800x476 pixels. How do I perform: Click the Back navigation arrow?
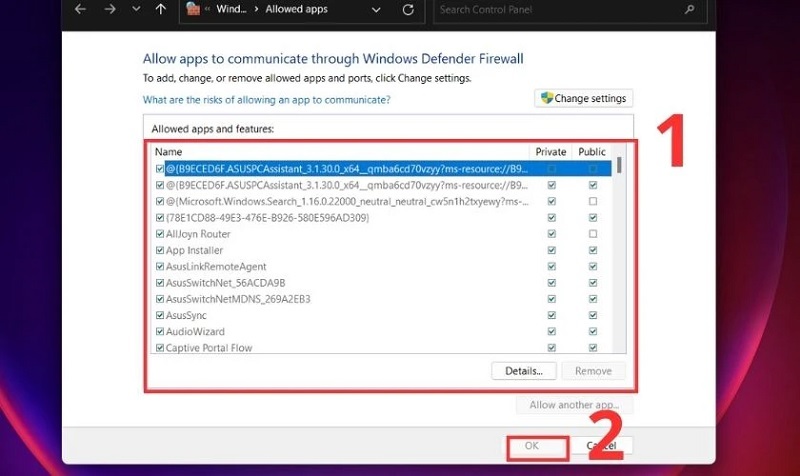[80, 10]
